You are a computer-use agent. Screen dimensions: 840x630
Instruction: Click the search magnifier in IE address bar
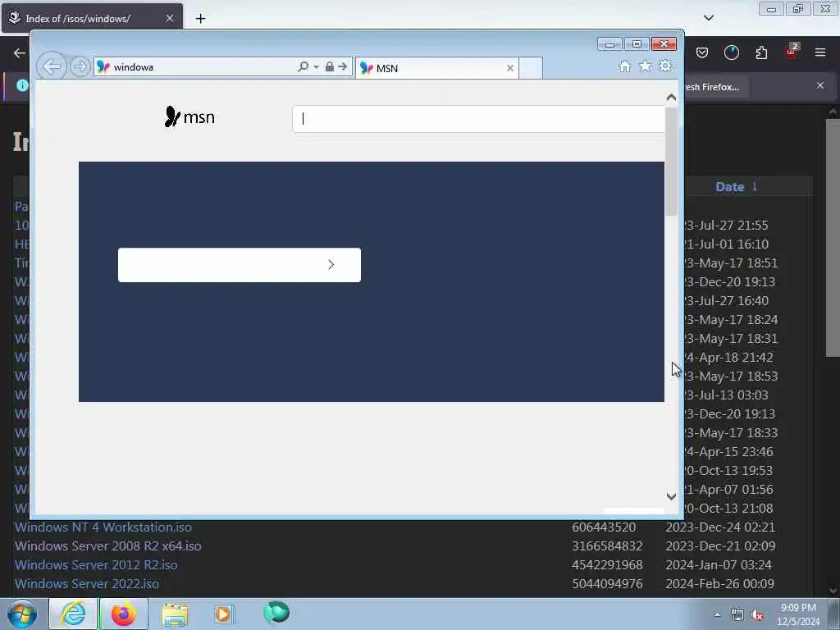coord(304,66)
